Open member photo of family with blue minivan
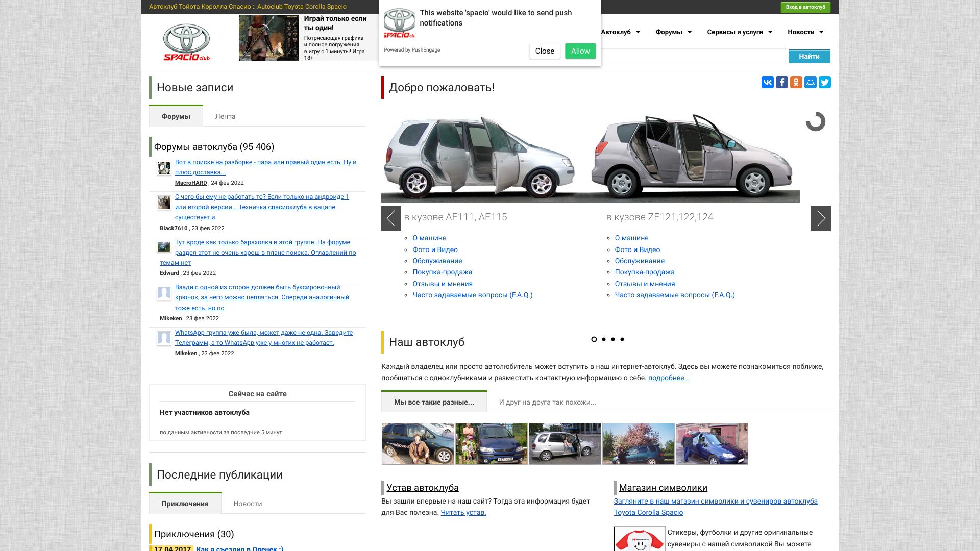 pyautogui.click(x=492, y=444)
